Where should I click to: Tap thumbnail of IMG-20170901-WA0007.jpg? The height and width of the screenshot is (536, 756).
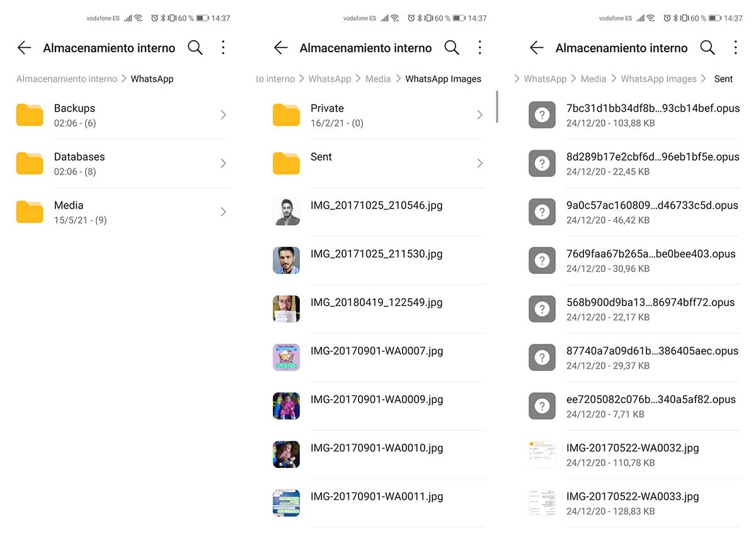286,358
